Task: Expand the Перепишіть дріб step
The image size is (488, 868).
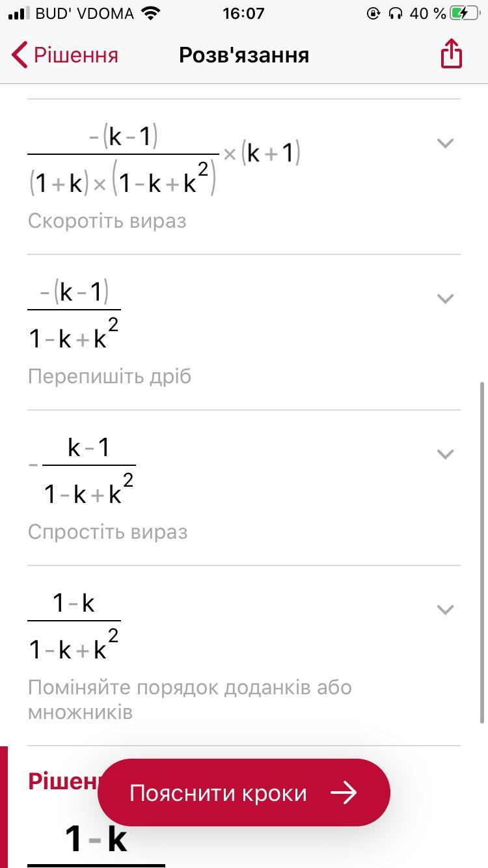Action: click(445, 299)
